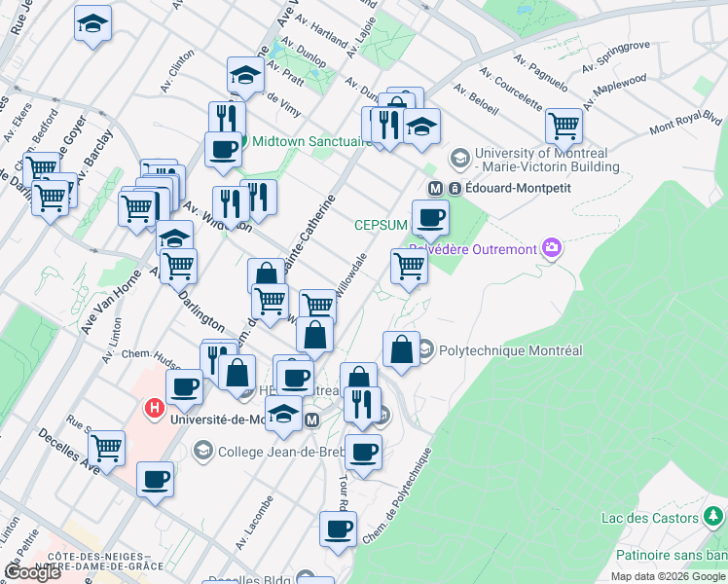Select the Midtown Sanctuaire label
The height and width of the screenshot is (584, 728).
coord(312,141)
